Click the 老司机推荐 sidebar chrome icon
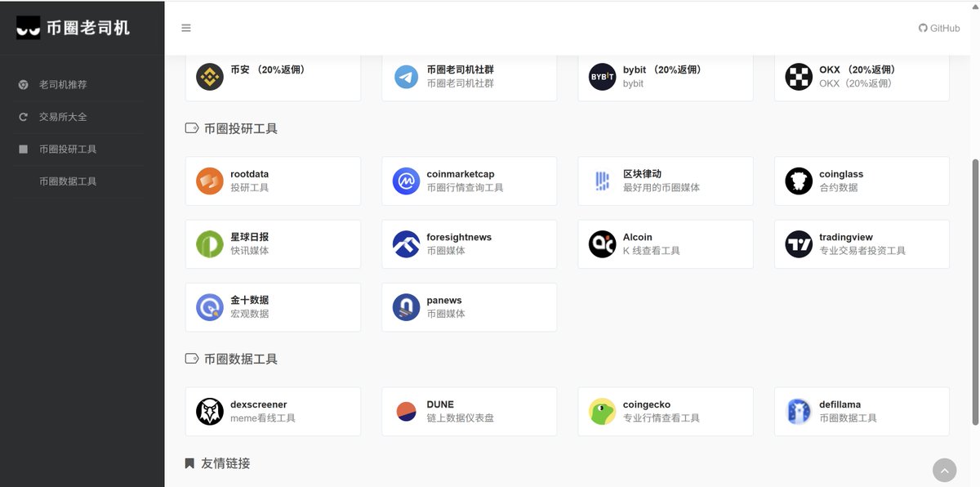This screenshot has width=980, height=487. pyautogui.click(x=24, y=84)
